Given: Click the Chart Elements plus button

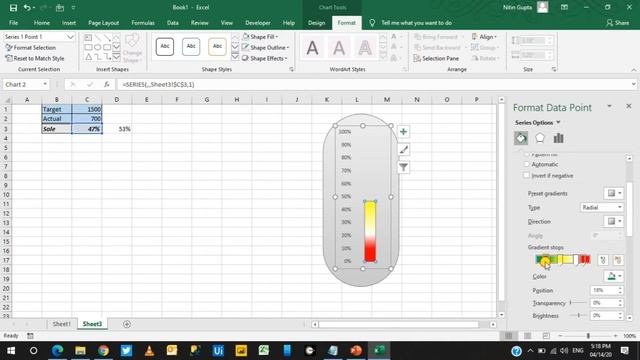Looking at the screenshot, I should pyautogui.click(x=403, y=132).
